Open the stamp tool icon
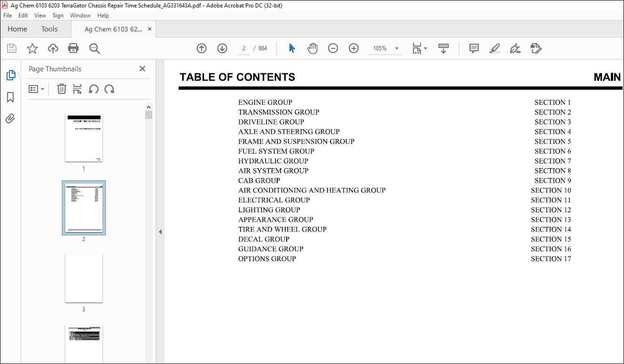The height and width of the screenshot is (364, 624). point(536,48)
